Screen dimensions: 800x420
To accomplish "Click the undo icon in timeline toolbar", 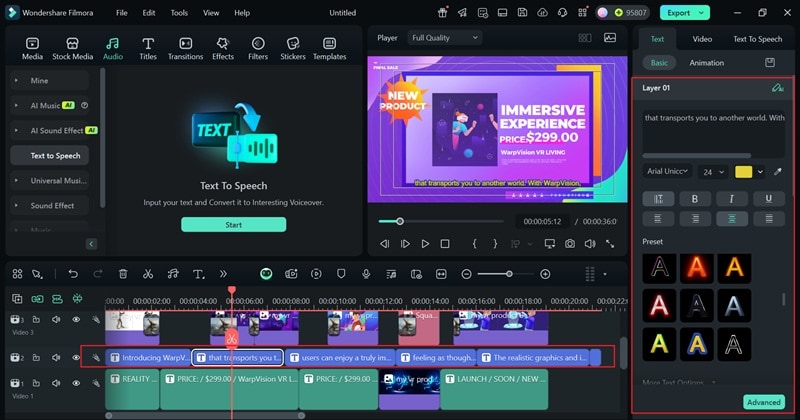I will click(73, 274).
